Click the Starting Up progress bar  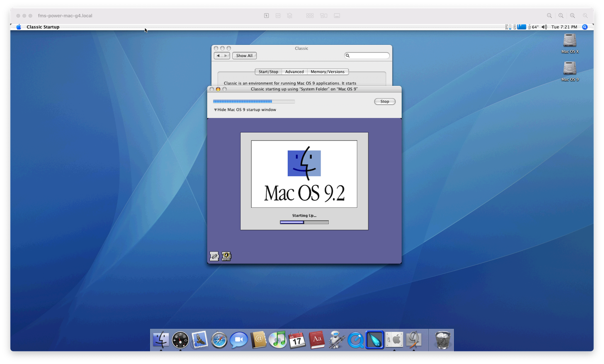[x=304, y=222]
